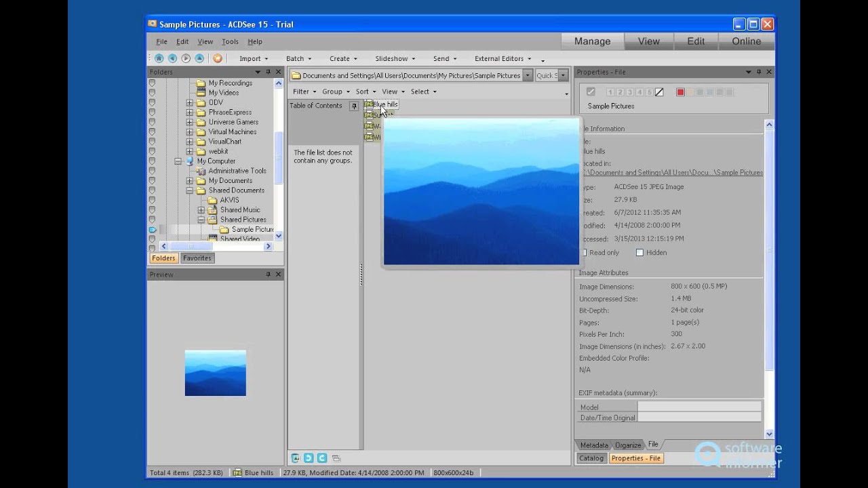This screenshot has width=868, height=488.
Task: Toggle Easy-Select indicator for My Computer row
Action: click(x=152, y=161)
